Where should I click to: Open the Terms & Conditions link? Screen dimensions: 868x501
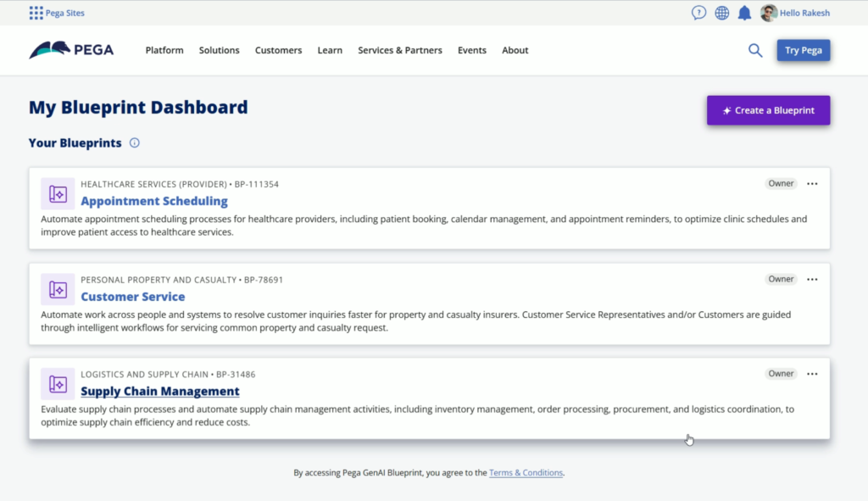pyautogui.click(x=526, y=472)
